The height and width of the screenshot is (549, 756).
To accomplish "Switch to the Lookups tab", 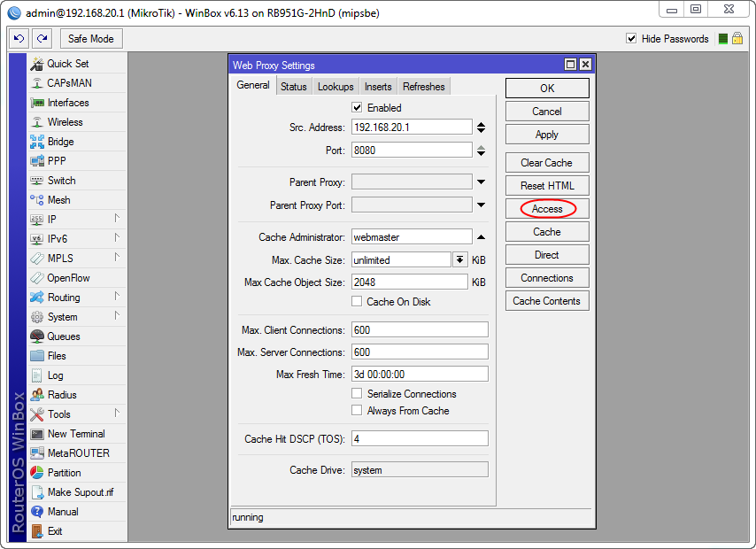I will pyautogui.click(x=336, y=87).
